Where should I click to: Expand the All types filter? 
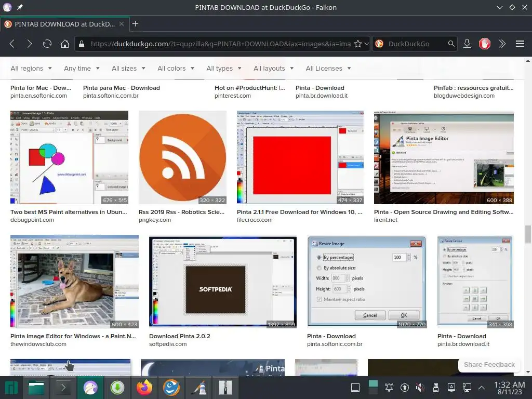(x=224, y=68)
